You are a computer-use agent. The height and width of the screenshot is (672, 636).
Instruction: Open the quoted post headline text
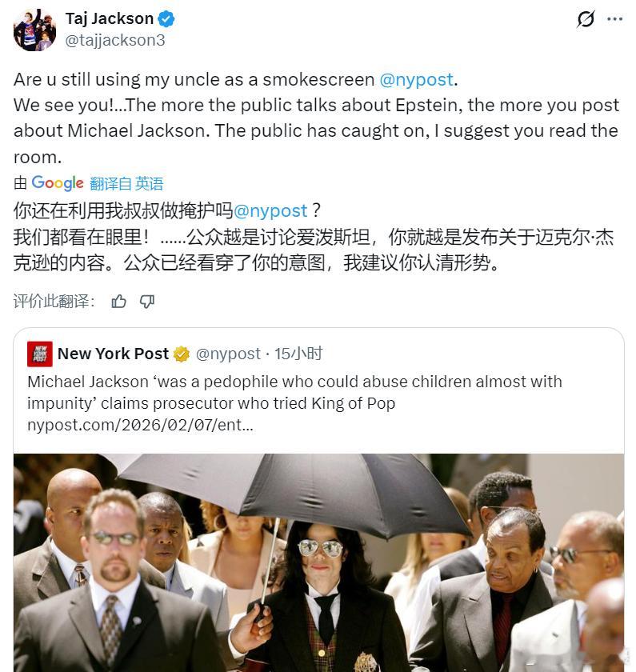294,393
